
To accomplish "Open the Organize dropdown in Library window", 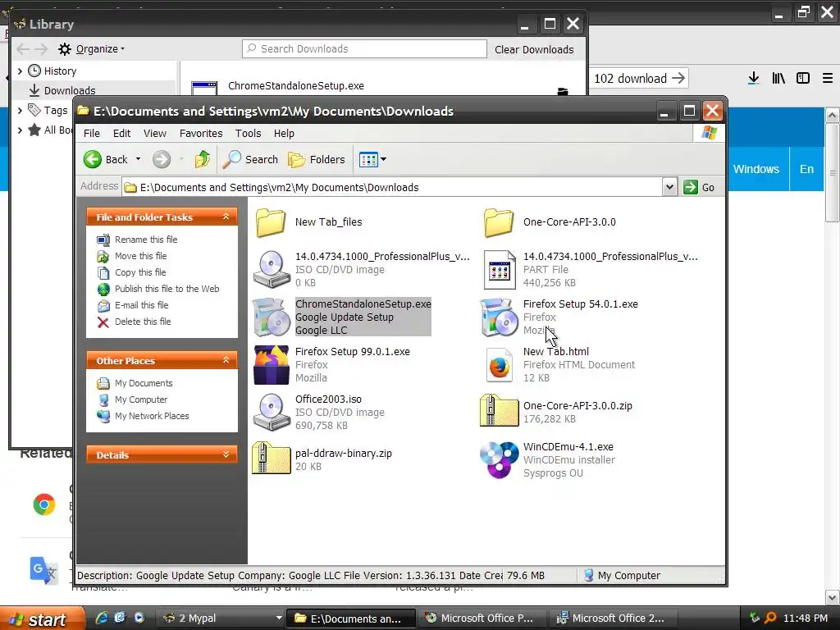I will 91,48.
